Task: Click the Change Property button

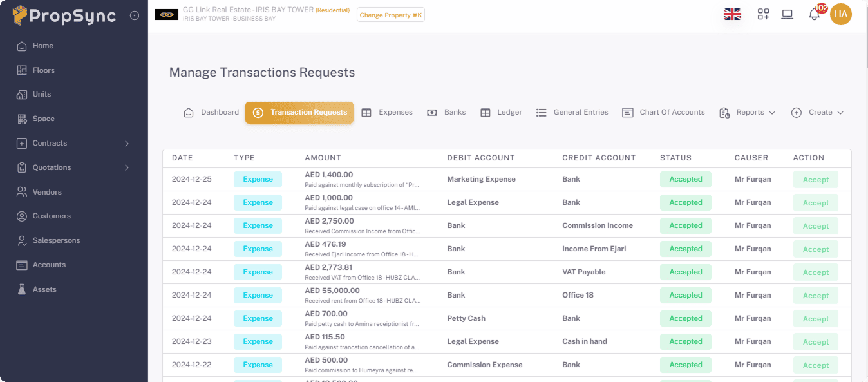Action: point(391,15)
